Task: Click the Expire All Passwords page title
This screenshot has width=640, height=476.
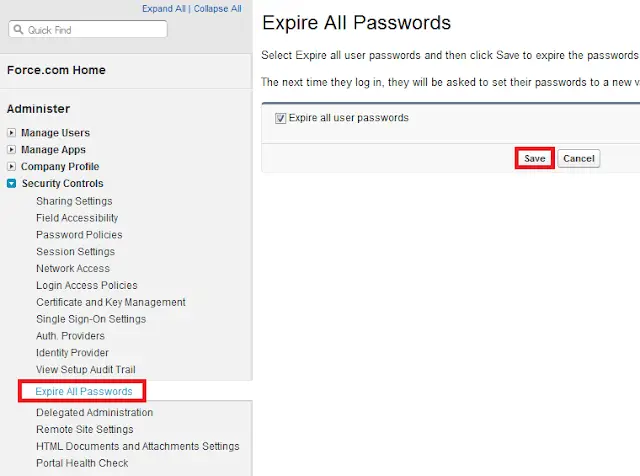Action: click(356, 23)
